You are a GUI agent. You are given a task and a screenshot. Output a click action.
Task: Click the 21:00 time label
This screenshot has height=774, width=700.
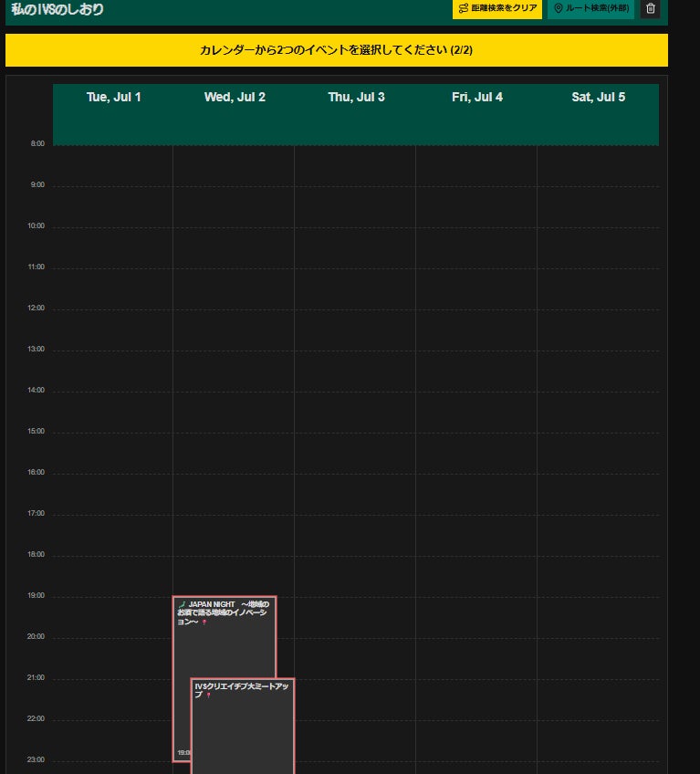pyautogui.click(x=36, y=677)
